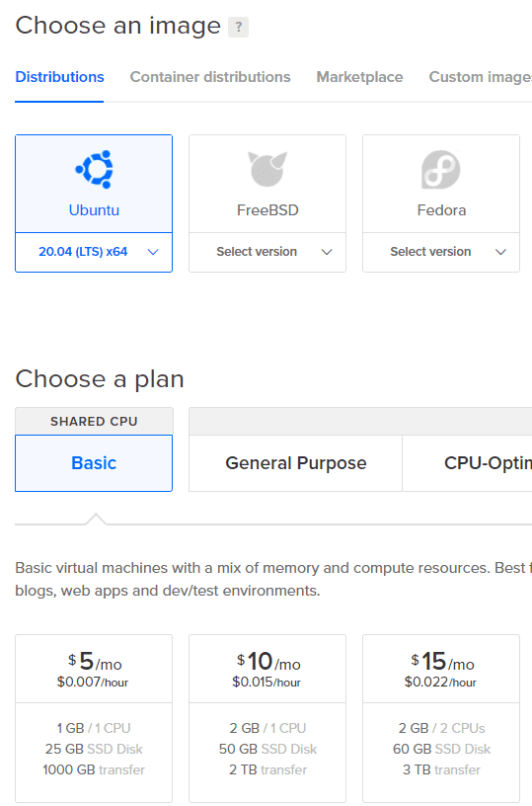This screenshot has width=532, height=806.
Task: Select the $15/mo plan with 2 CPUs
Action: click(441, 718)
